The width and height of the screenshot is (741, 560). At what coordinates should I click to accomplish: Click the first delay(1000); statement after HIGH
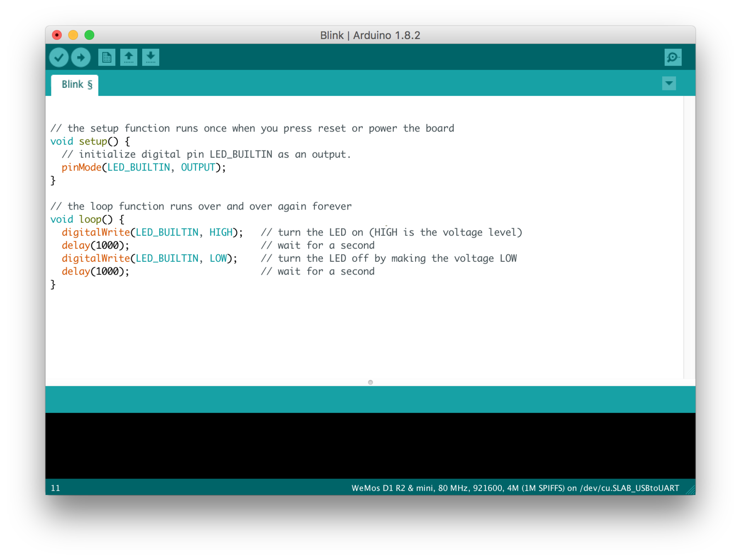pyautogui.click(x=95, y=246)
